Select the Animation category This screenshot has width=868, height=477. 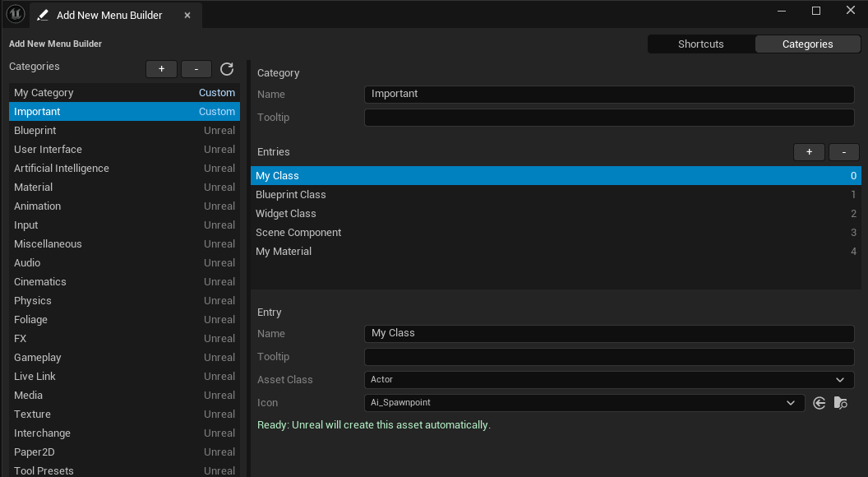pos(125,206)
